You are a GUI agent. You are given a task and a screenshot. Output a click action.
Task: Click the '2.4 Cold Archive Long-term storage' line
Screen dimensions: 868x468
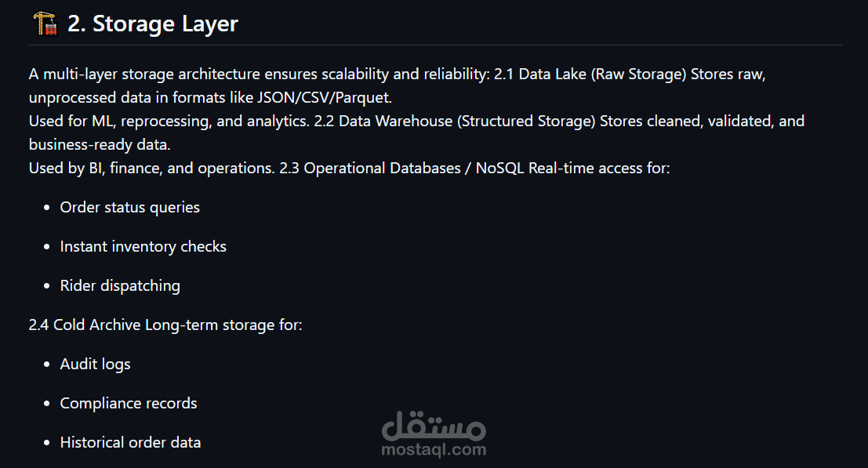[165, 325]
